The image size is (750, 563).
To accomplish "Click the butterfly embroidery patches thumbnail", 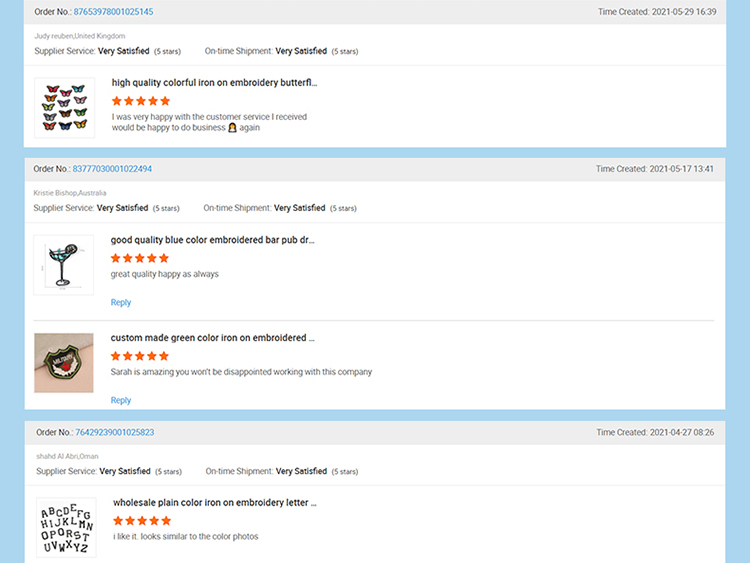I will pos(64,108).
